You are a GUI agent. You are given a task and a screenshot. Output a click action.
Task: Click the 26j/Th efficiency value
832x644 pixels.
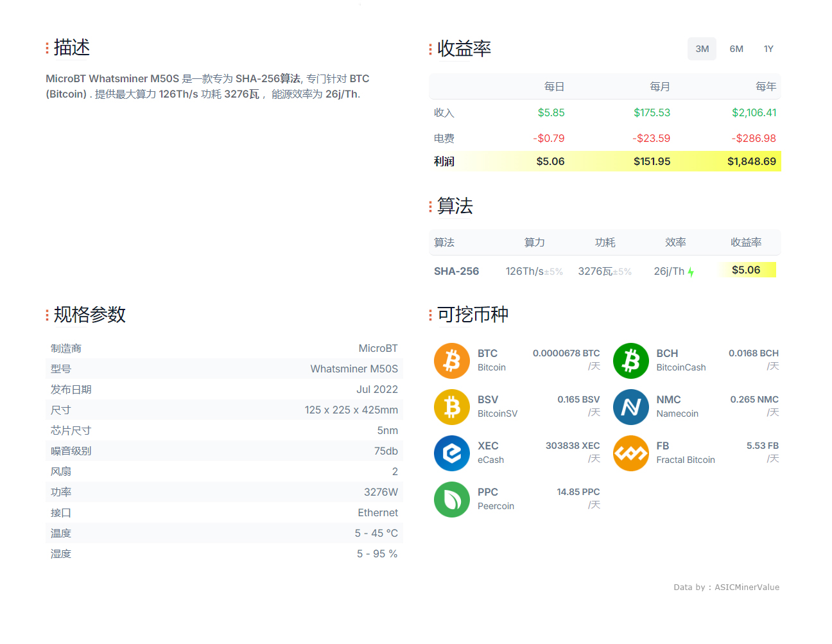[x=669, y=271]
